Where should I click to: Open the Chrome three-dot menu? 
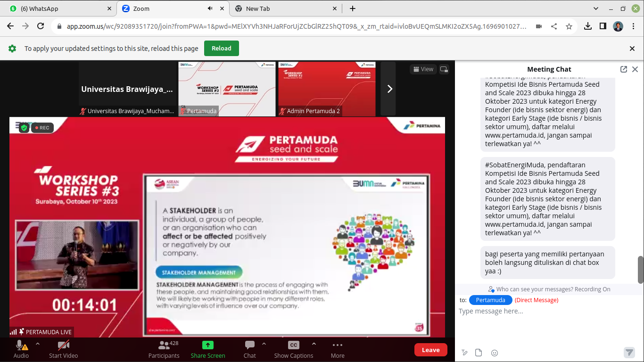point(633,26)
